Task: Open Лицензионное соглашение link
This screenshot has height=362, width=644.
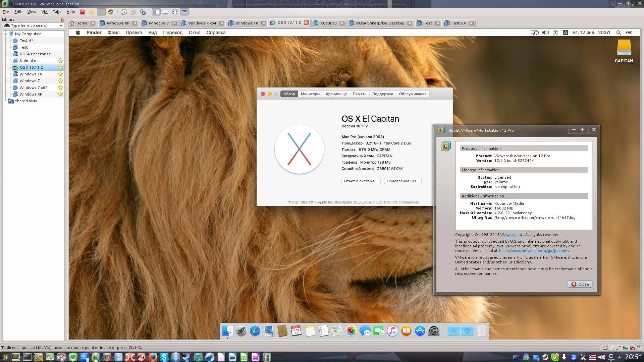Action: [395, 202]
